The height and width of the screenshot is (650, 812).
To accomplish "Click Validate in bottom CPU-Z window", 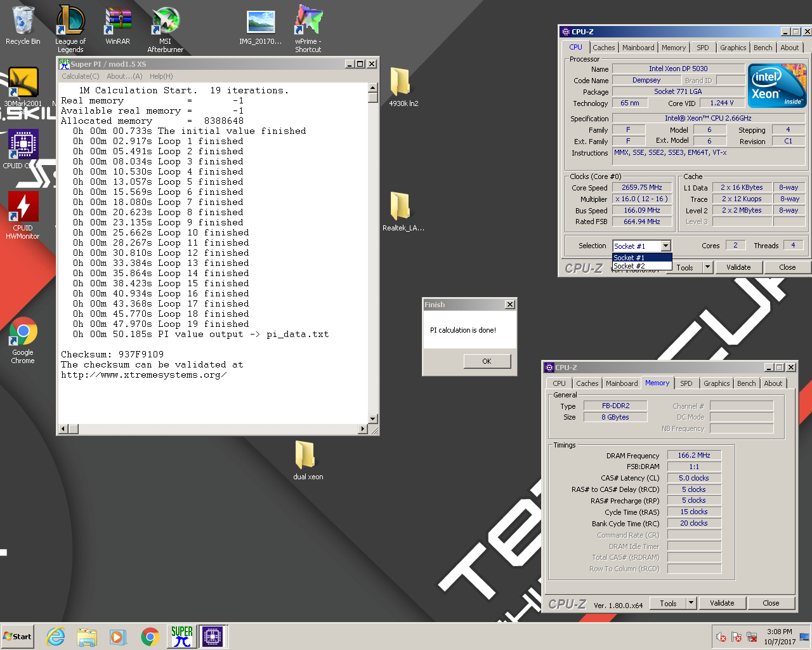I will click(x=722, y=603).
